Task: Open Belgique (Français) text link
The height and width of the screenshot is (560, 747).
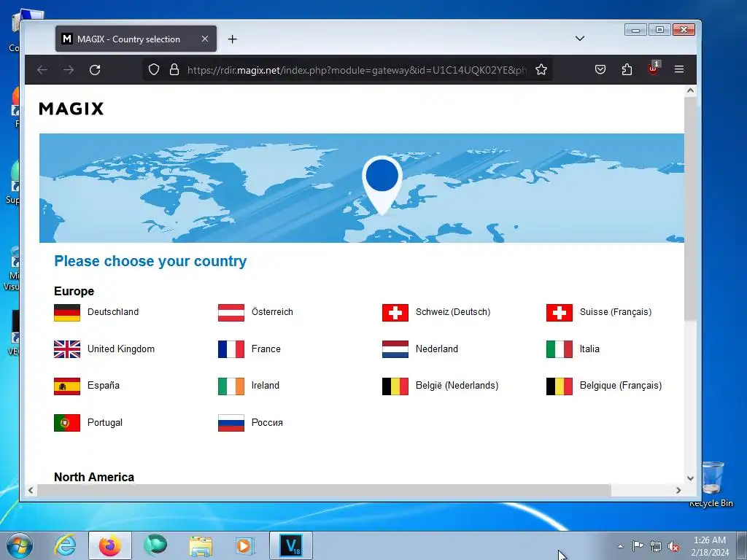Action: click(621, 385)
